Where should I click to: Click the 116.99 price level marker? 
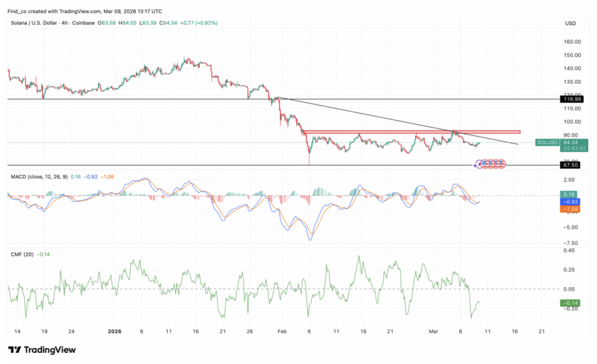tap(570, 99)
